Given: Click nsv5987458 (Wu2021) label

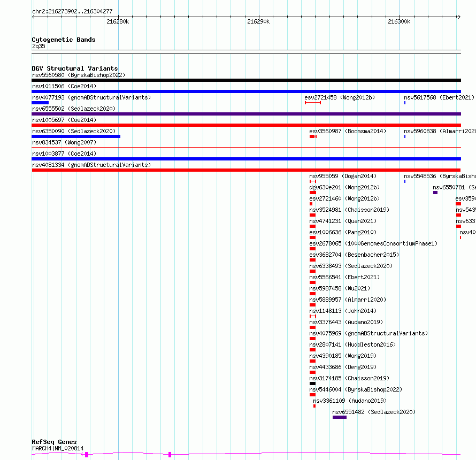Looking at the screenshot, I should tap(340, 288).
